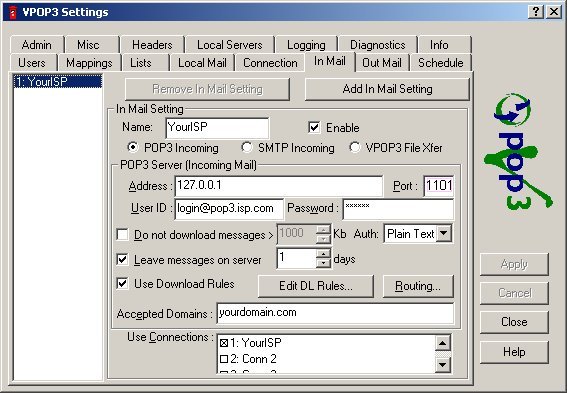Viewport: 567px width, 393px height.
Task: Open the Diagnostics tab
Action: pos(378,45)
